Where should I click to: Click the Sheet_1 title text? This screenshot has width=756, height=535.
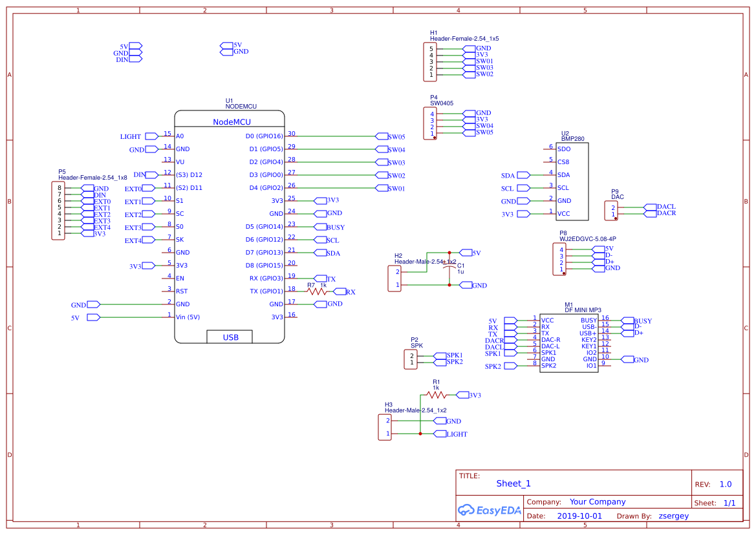(513, 483)
